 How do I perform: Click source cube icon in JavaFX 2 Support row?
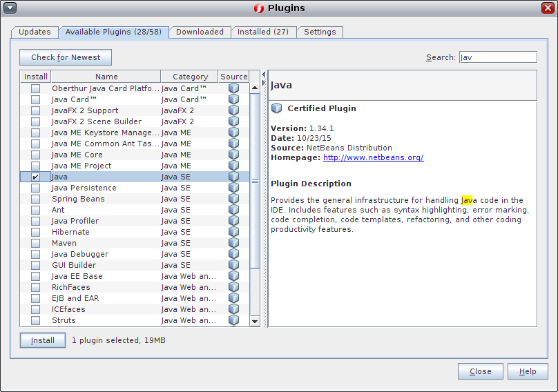tap(233, 110)
